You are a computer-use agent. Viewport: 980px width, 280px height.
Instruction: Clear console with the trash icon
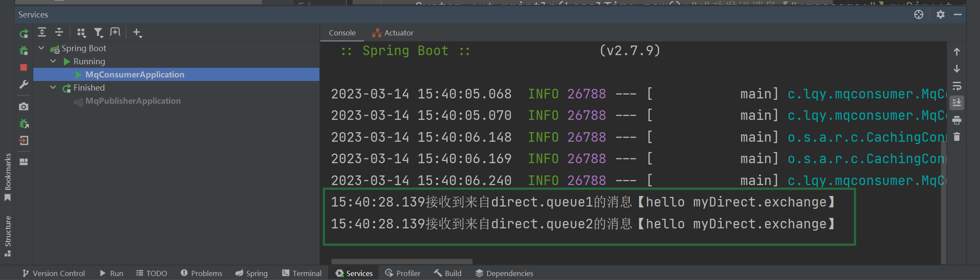(957, 137)
